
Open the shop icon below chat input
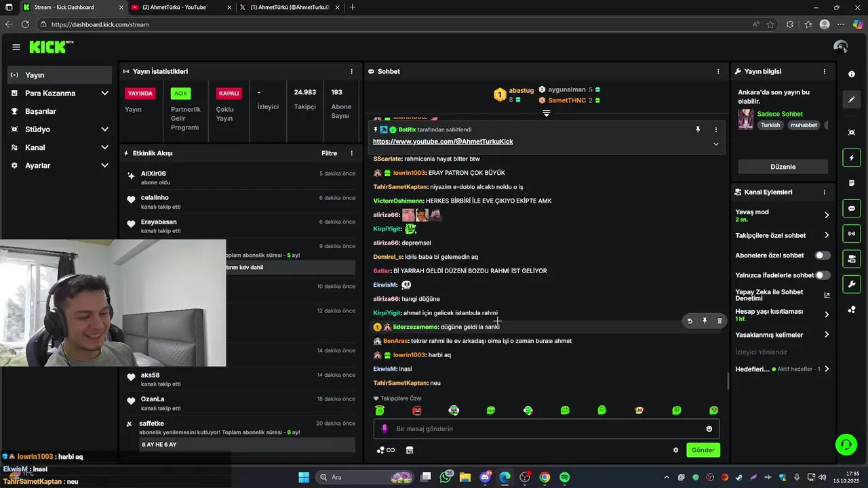410,450
